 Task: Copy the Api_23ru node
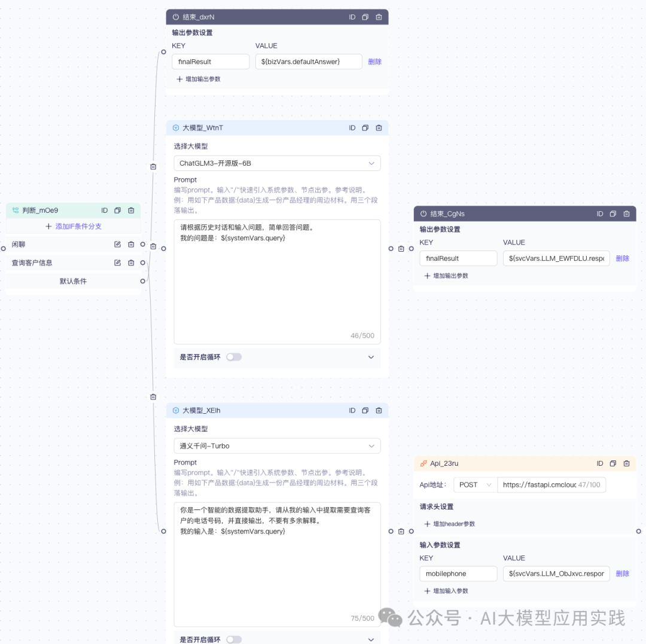613,463
